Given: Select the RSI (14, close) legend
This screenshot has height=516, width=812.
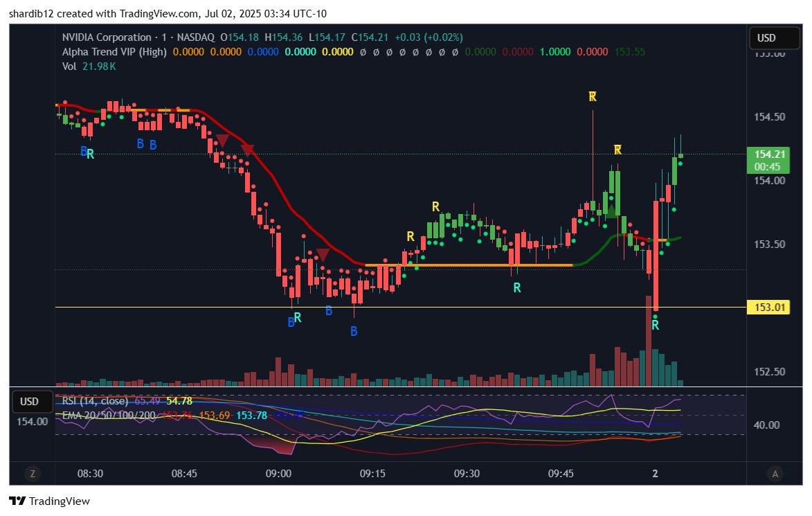Looking at the screenshot, I should (x=95, y=401).
